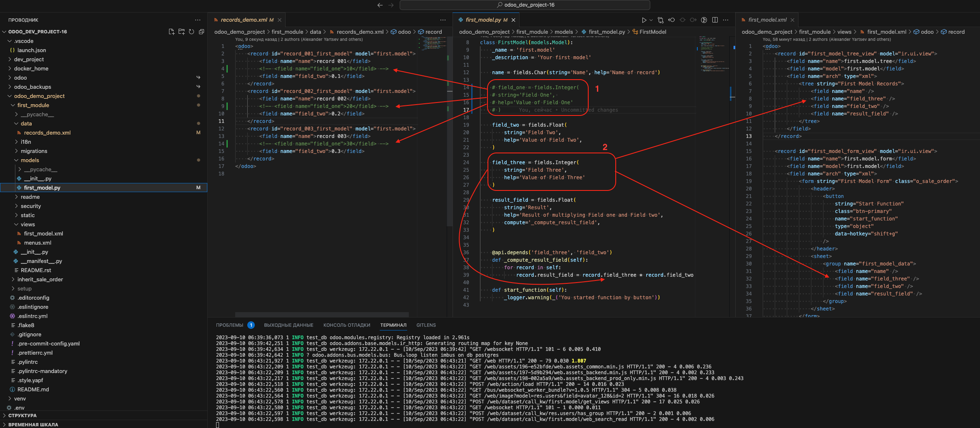Screen dimensions: 980x428
Task: Click the New File icon in Explorer header
Action: [x=172, y=32]
